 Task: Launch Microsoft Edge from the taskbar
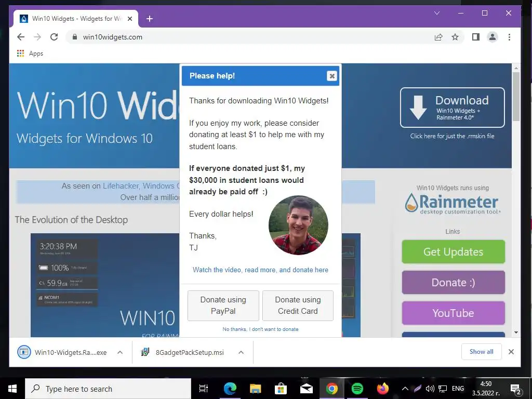pyautogui.click(x=230, y=389)
